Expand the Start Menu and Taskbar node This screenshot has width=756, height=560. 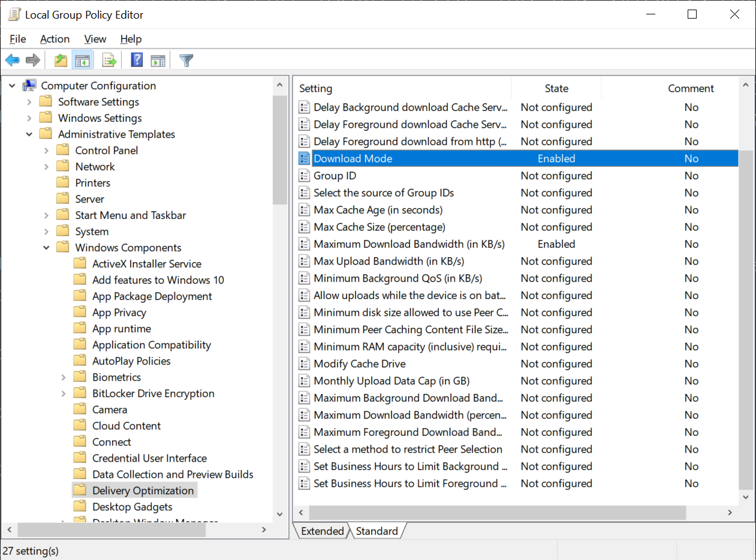pos(46,215)
